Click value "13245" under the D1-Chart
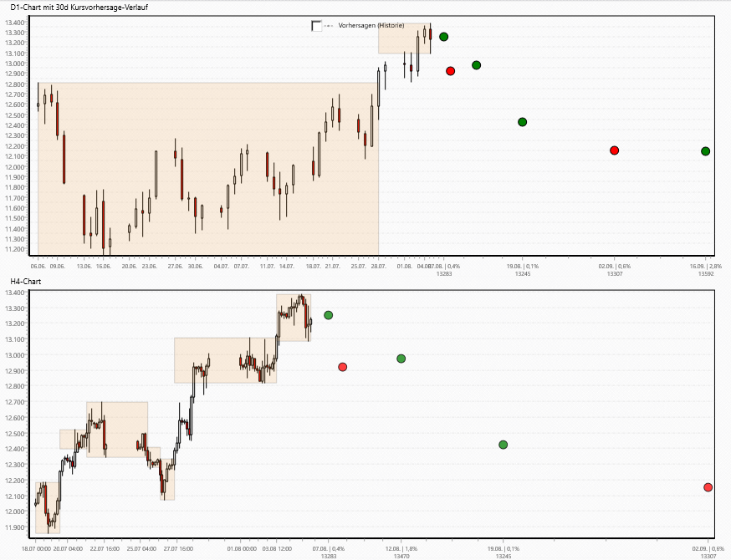The image size is (731, 560). 523,274
